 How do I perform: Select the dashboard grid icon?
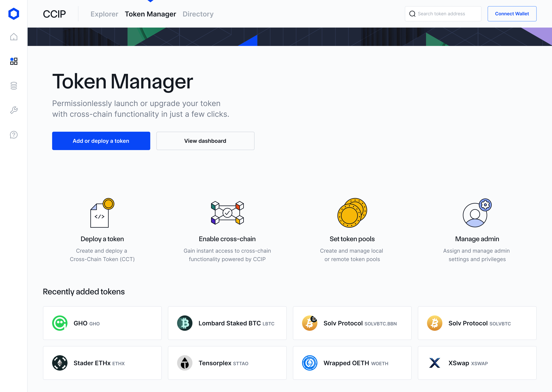[13, 61]
